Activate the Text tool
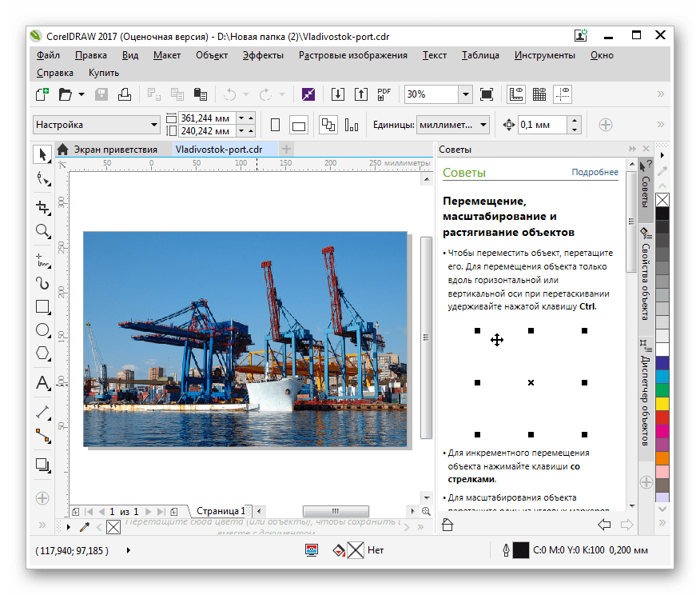The height and width of the screenshot is (595, 700). coord(43,383)
